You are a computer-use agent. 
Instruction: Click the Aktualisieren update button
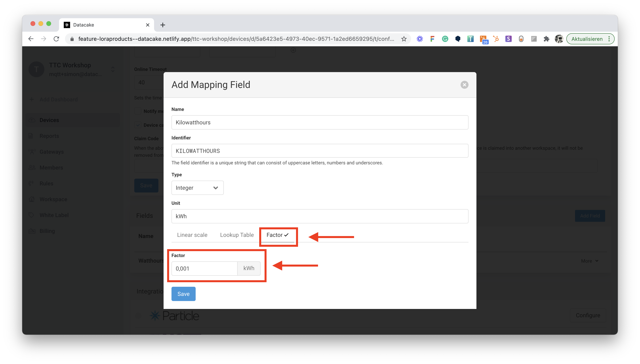click(x=587, y=39)
